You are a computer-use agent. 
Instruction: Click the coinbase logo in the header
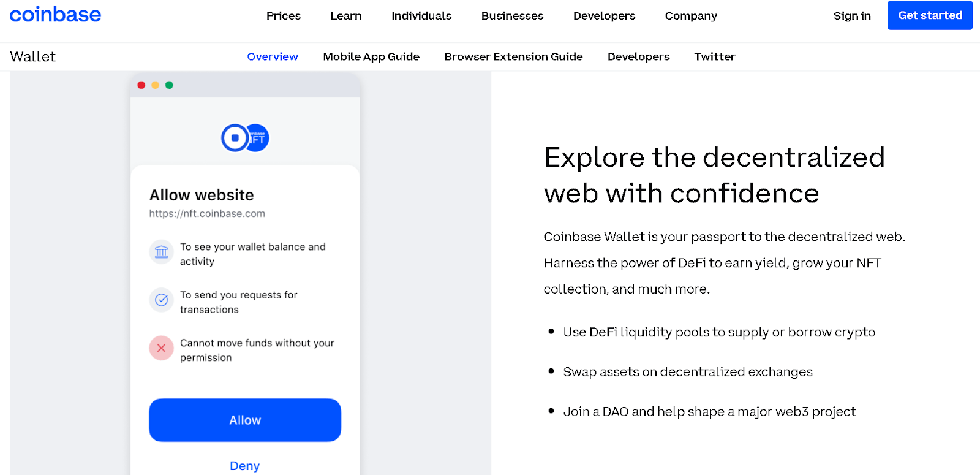click(55, 15)
